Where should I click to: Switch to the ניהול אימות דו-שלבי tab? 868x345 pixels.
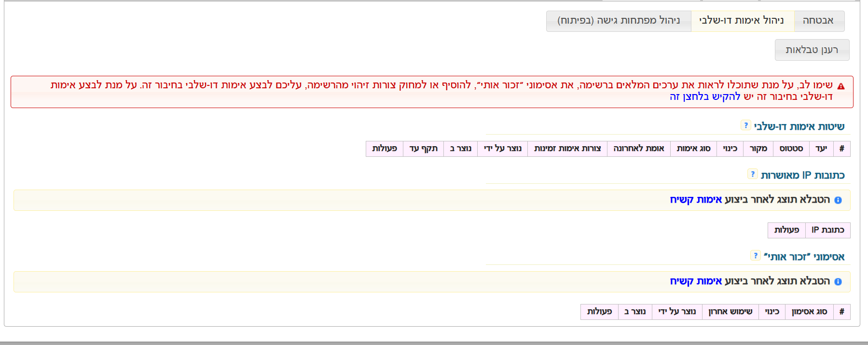tap(742, 21)
